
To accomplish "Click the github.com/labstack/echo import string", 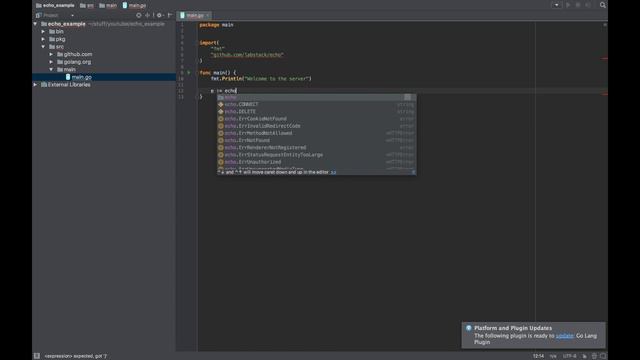I will pos(247,55).
